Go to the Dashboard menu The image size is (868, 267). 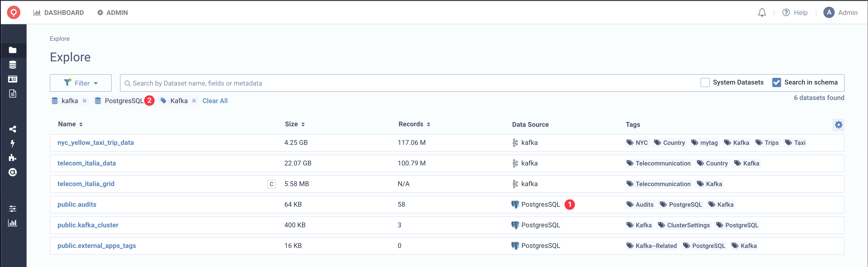coord(59,12)
